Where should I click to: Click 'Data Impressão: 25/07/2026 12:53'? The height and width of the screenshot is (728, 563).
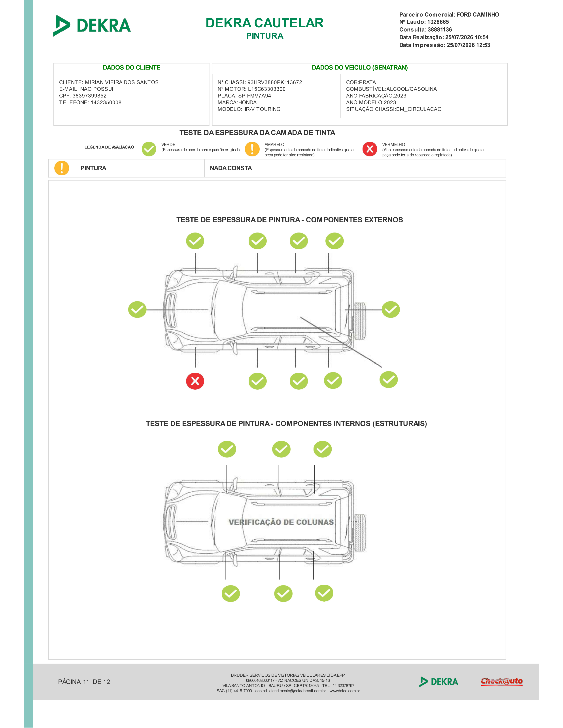[x=445, y=45]
